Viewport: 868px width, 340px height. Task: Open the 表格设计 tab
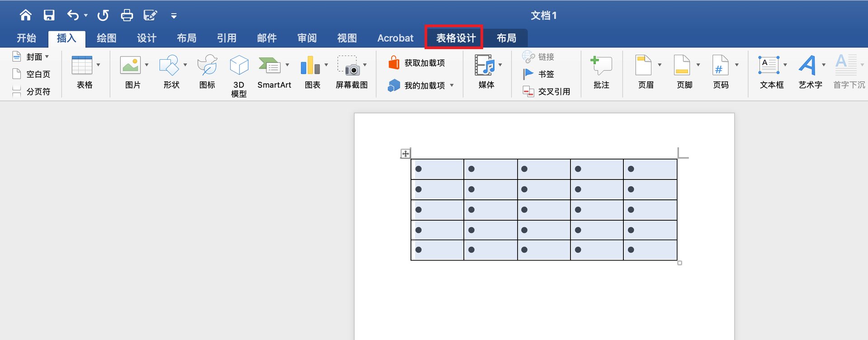click(456, 38)
